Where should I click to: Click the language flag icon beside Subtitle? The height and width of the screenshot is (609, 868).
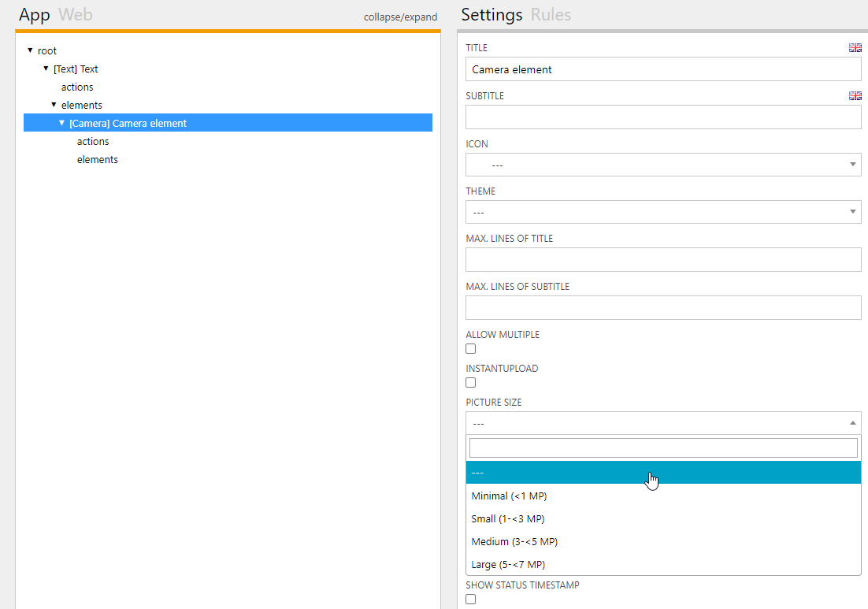pos(855,96)
